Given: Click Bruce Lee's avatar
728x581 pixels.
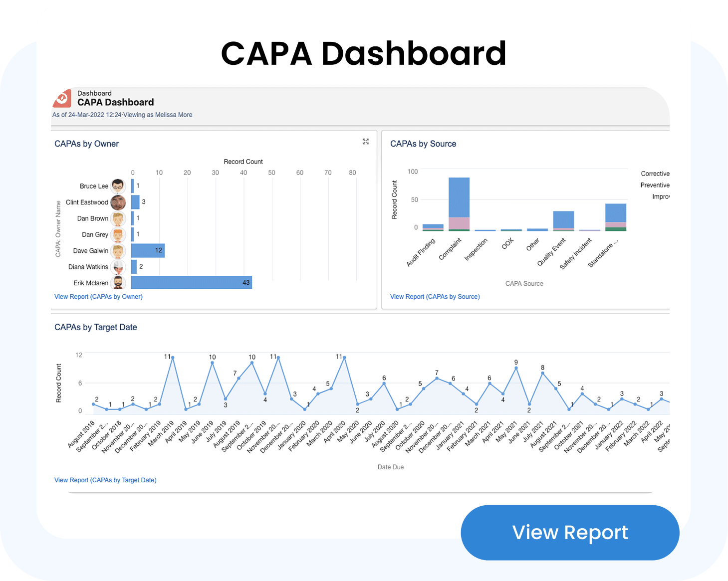Looking at the screenshot, I should [118, 186].
